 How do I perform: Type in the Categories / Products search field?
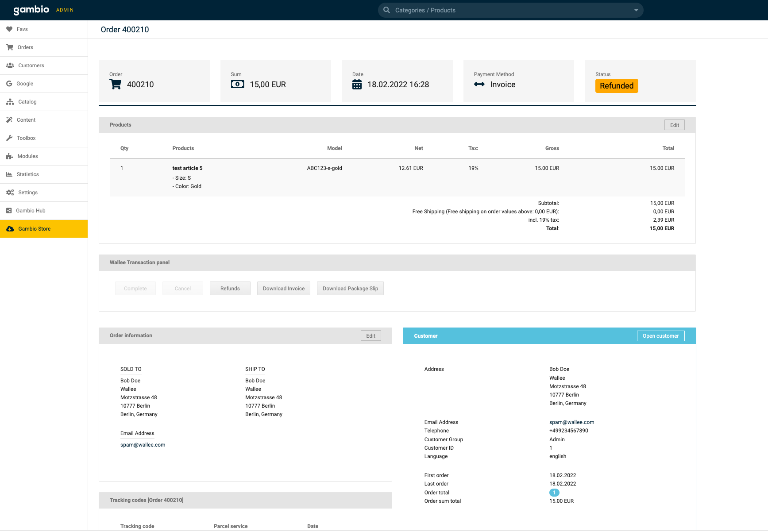click(x=509, y=10)
